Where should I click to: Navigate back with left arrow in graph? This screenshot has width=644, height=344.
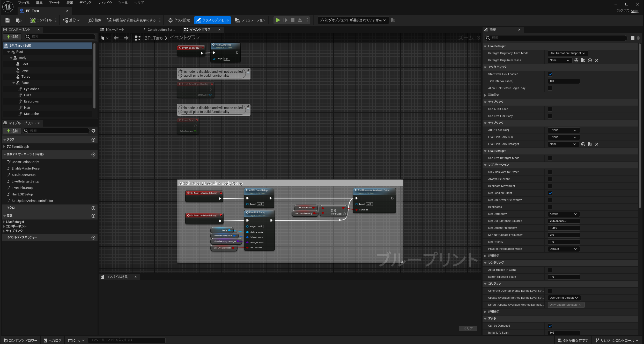116,38
